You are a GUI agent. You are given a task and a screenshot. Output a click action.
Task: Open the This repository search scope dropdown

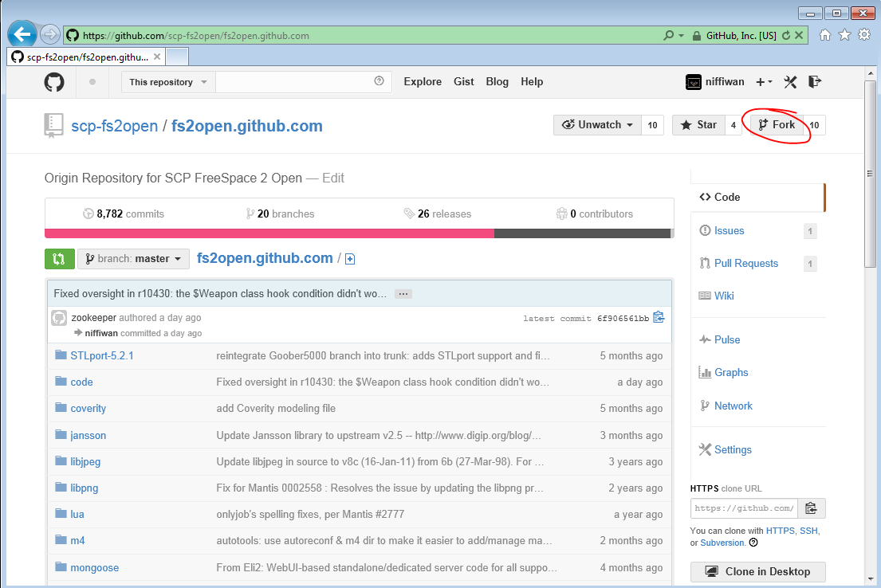click(x=168, y=82)
